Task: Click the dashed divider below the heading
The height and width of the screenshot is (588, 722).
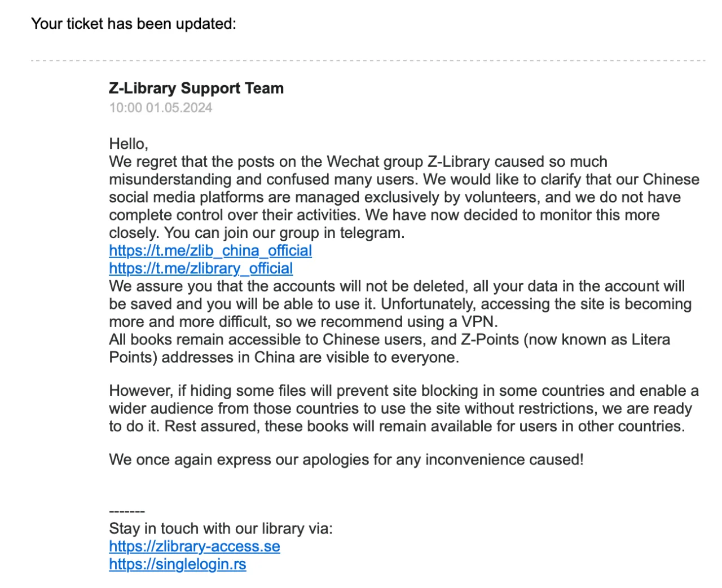Action: [368, 60]
